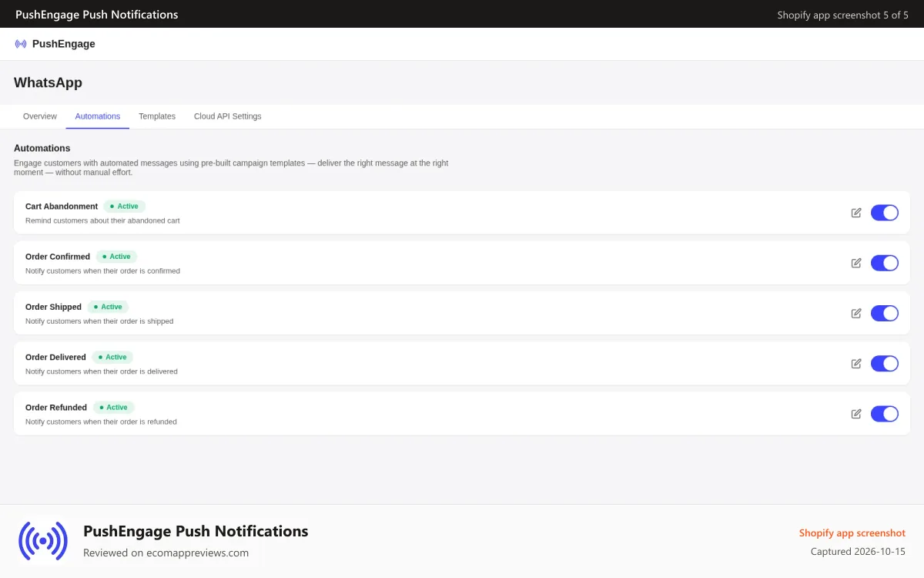This screenshot has width=924, height=578.
Task: Open the Templates tab
Action: click(157, 116)
